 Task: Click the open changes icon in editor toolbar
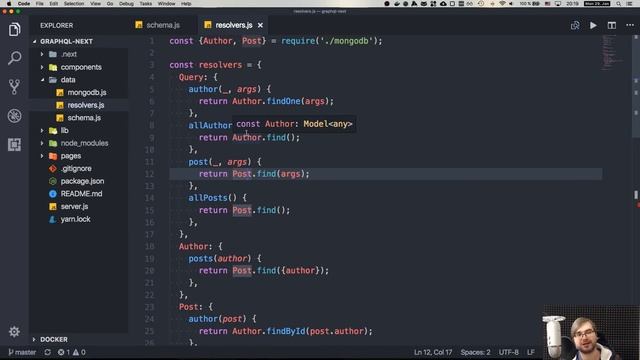pos(575,25)
